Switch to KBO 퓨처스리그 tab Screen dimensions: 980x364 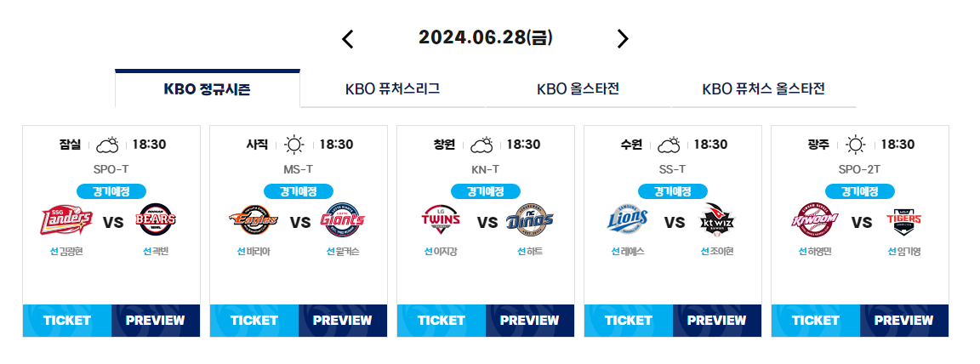(392, 89)
